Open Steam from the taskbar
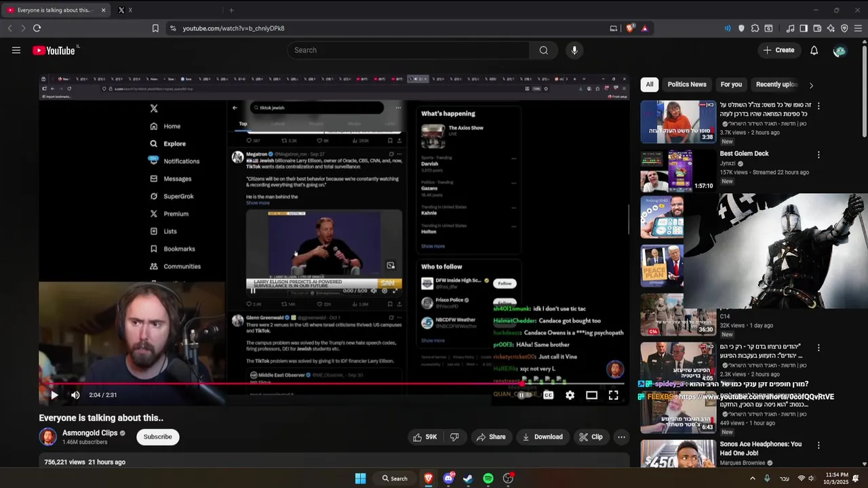Screen dimensions: 868x488 pyautogui.click(x=468, y=479)
